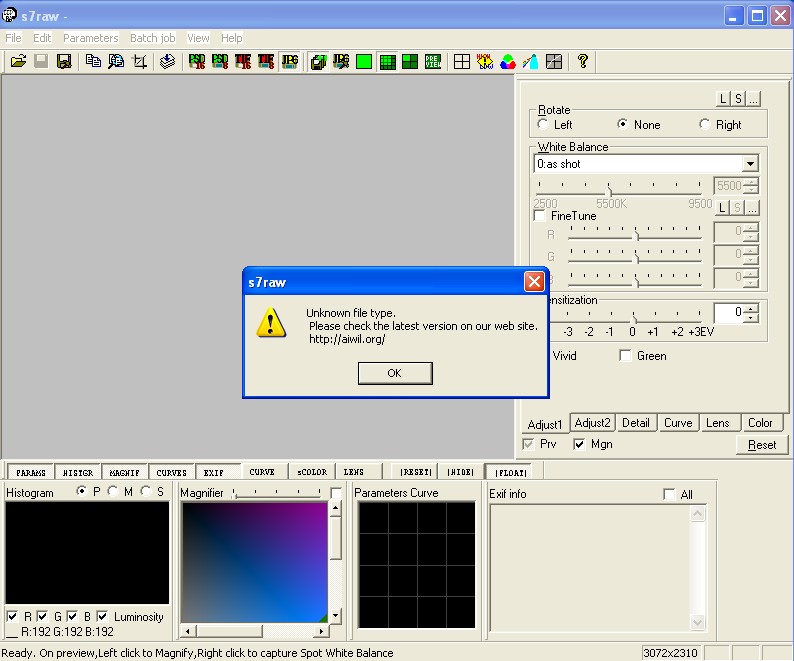
Task: Check the Exif info All checkbox
Action: point(670,494)
